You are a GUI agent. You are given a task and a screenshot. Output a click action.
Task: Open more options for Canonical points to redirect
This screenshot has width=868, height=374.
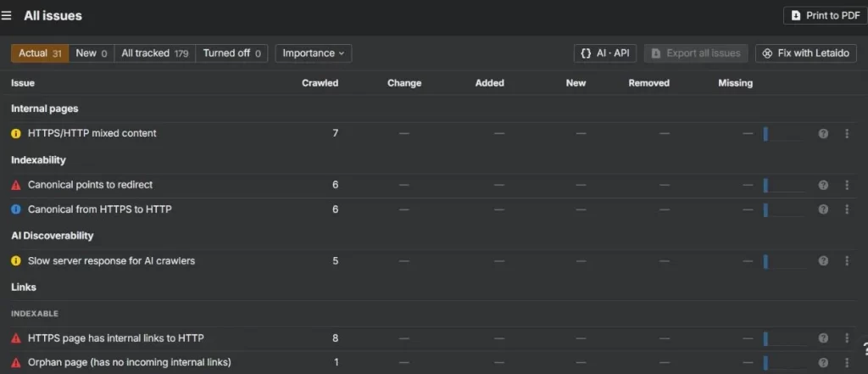(847, 185)
